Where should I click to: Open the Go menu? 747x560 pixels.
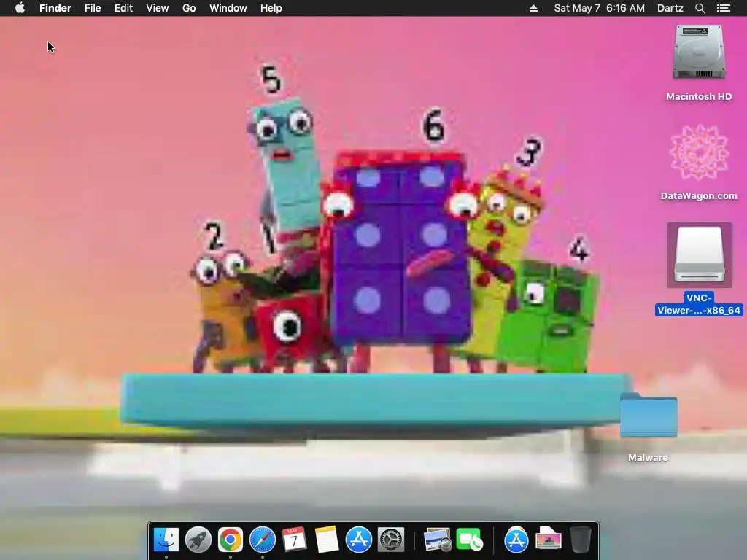tap(189, 8)
